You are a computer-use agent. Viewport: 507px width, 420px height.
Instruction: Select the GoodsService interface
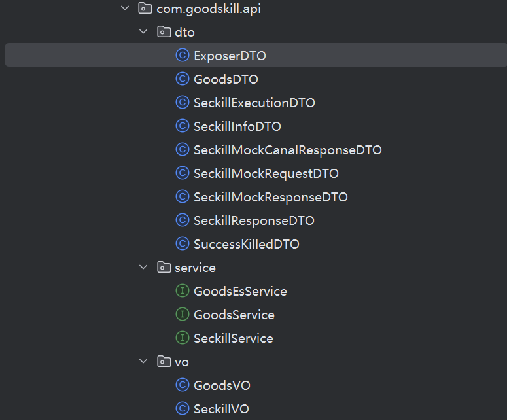click(234, 315)
